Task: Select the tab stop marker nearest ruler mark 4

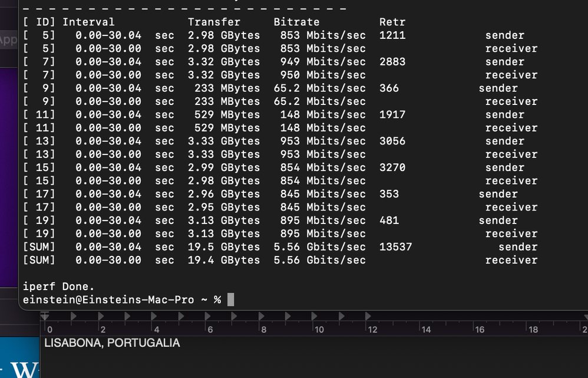Action: (x=154, y=317)
